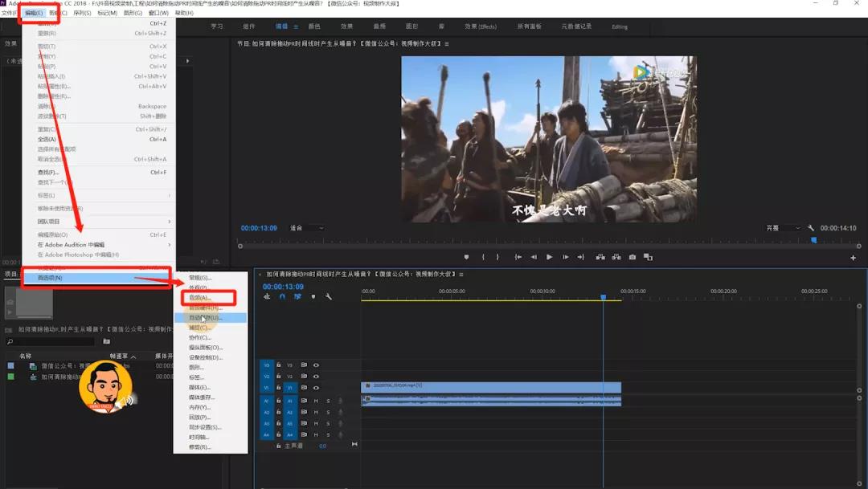The image size is (868, 489).
Task: Click the A4 voice-over record microphone
Action: click(341, 434)
